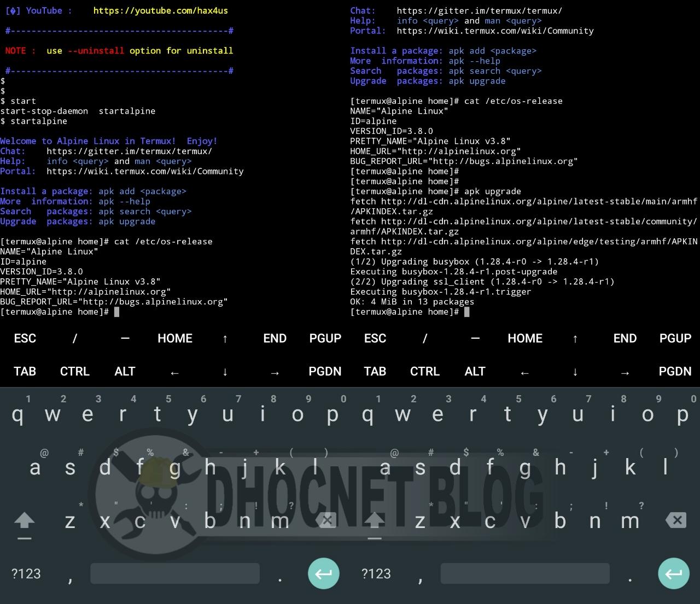Screen dimensions: 700x604
Task: Tap the space bar on right keyboard
Action: 525,573
